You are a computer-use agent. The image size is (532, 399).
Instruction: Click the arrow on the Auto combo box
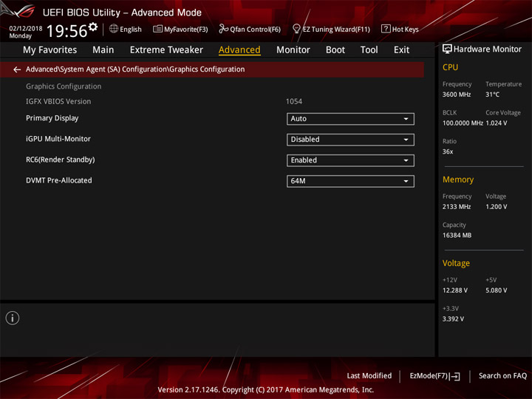click(x=406, y=119)
